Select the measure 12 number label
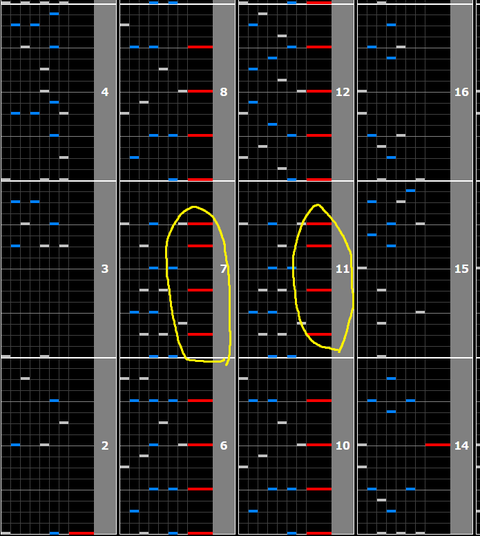 (343, 92)
